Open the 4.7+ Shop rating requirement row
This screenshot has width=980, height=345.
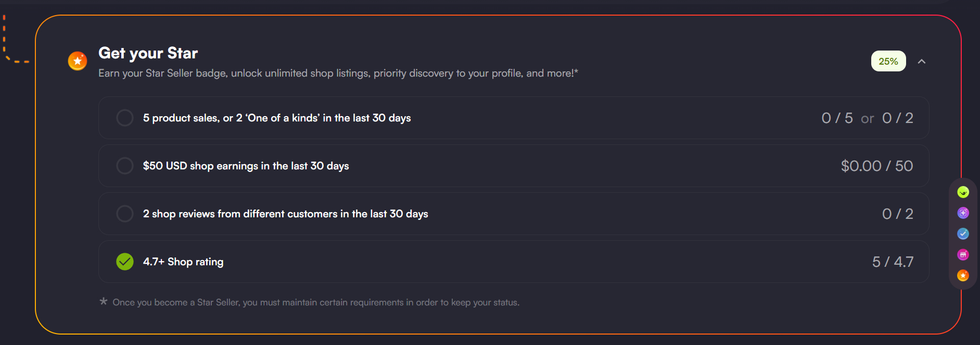click(x=513, y=262)
